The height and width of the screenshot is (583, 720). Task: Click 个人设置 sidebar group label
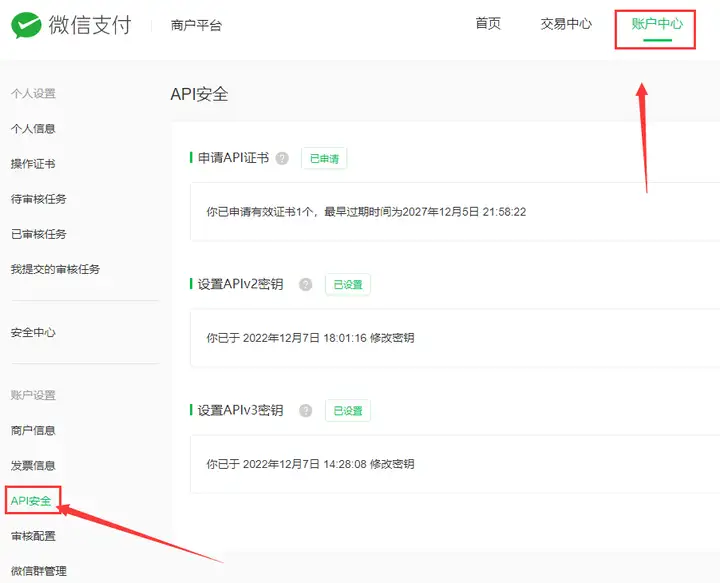point(33,94)
